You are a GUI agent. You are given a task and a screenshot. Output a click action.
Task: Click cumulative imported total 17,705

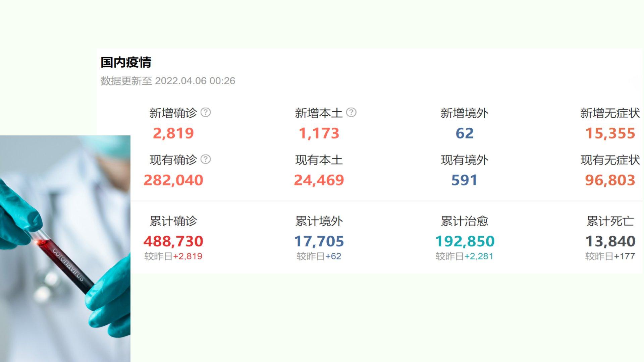pos(319,241)
